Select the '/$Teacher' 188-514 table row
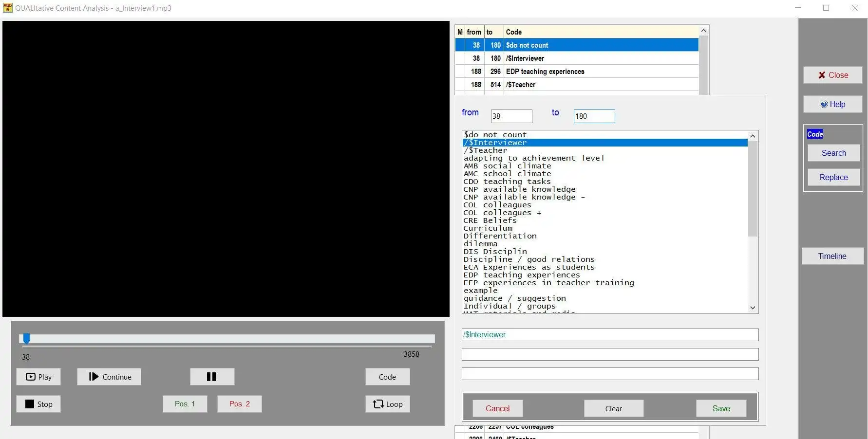 point(577,85)
